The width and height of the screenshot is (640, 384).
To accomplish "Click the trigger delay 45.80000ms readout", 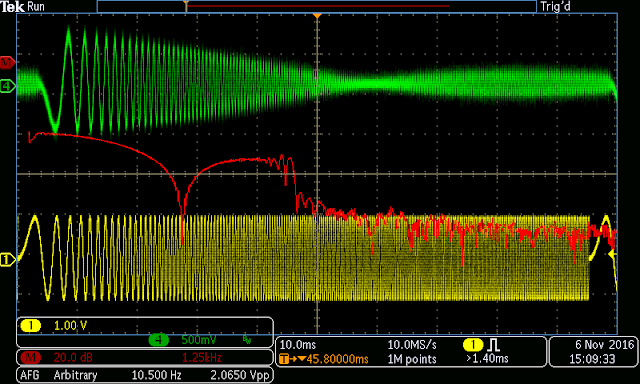I will tap(338, 359).
